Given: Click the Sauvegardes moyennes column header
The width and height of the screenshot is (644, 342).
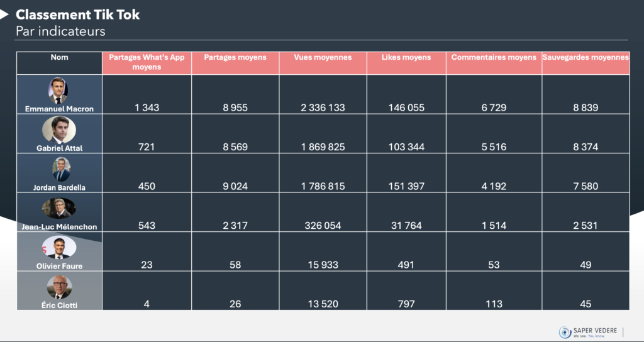Looking at the screenshot, I should tap(586, 58).
